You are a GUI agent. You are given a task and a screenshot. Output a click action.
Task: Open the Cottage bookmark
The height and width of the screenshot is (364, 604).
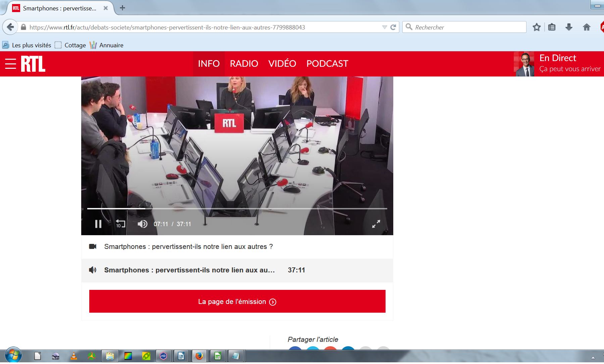(x=70, y=45)
